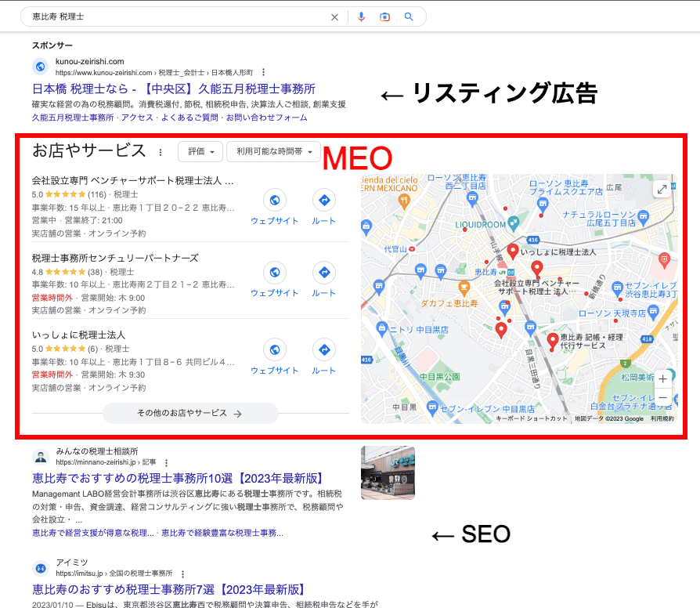Activate the voice search microphone icon
The width and height of the screenshot is (700, 608).
pos(361,16)
